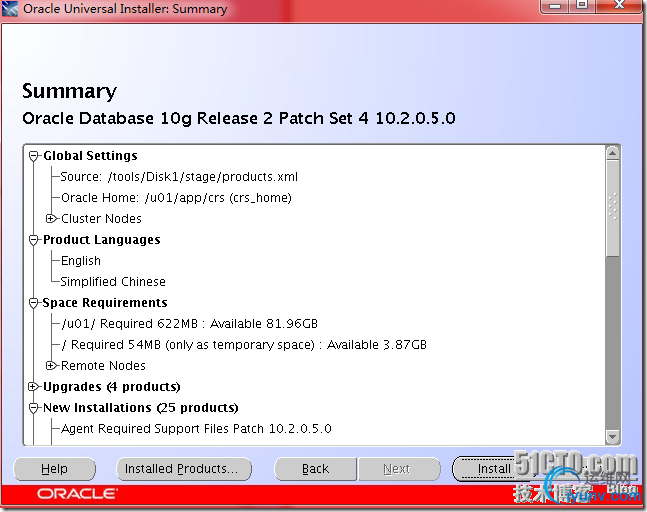Screen dimensions: 647x512
Task: Select Agent Required Support Files Patch row
Action: (x=196, y=429)
